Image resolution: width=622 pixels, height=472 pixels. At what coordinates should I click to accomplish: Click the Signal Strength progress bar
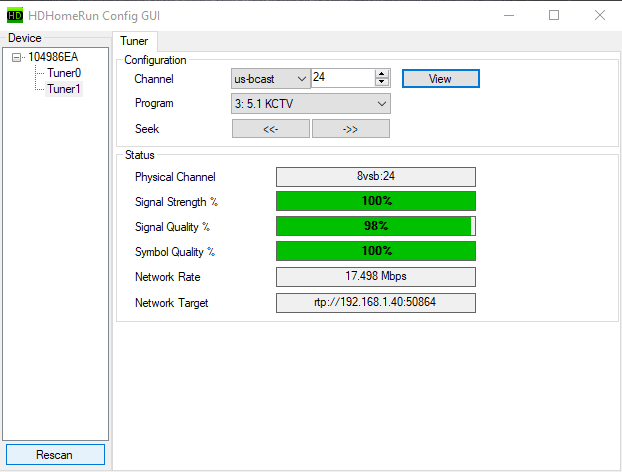375,202
